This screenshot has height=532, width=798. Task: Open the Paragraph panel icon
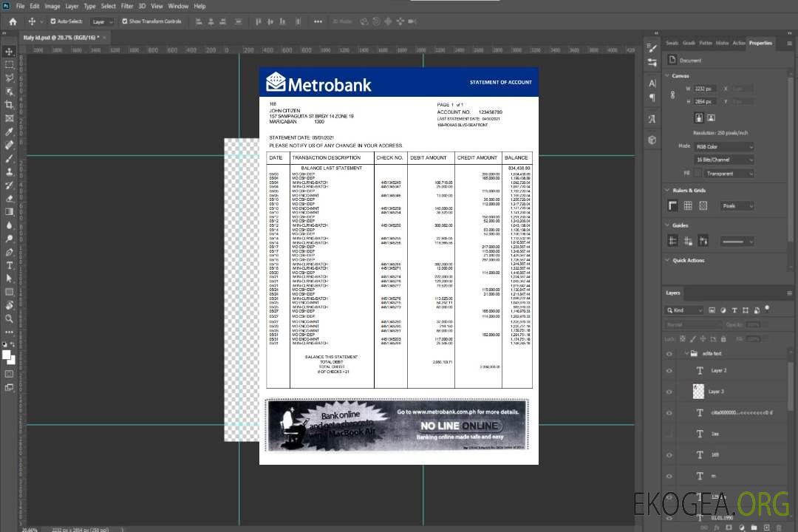pyautogui.click(x=652, y=98)
